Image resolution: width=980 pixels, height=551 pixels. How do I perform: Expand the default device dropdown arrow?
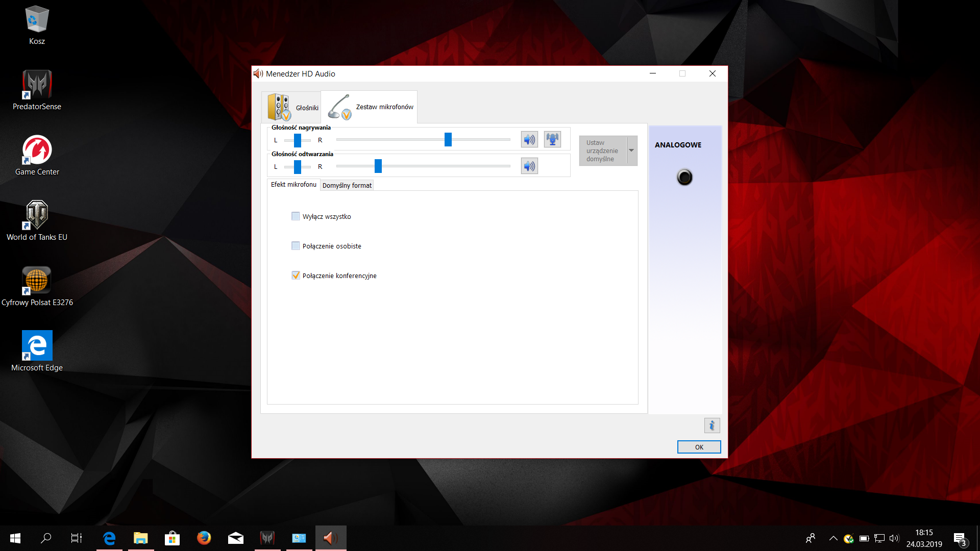[631, 151]
